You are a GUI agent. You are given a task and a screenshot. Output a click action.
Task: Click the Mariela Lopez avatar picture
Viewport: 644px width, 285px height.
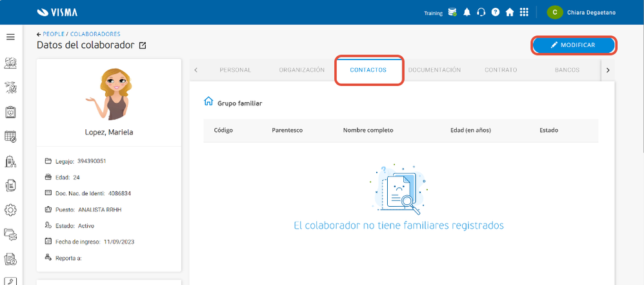tap(109, 94)
